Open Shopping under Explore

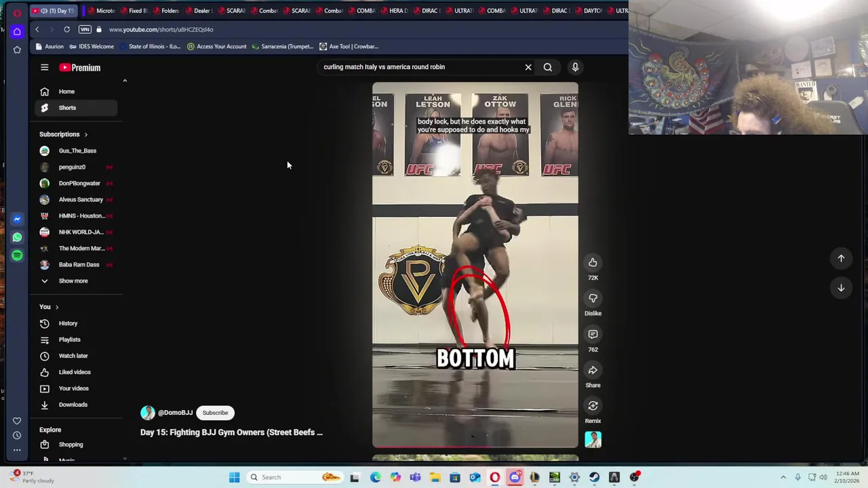click(75, 445)
